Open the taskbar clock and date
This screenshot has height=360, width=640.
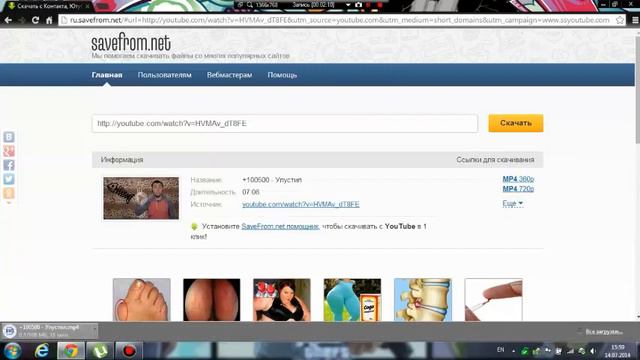click(x=618, y=351)
